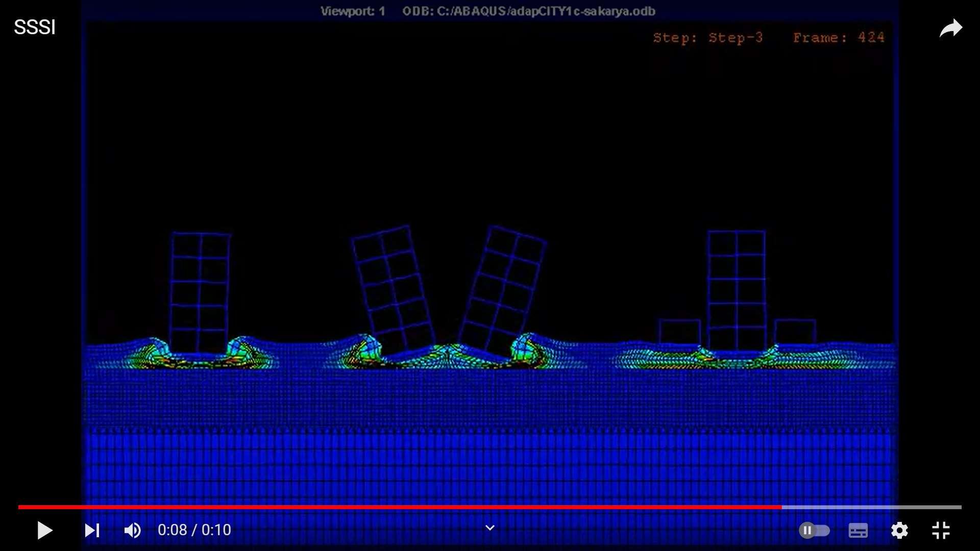Viewport: 980px width, 551px height.
Task: Click the right tilted building in center
Action: pyautogui.click(x=503, y=290)
